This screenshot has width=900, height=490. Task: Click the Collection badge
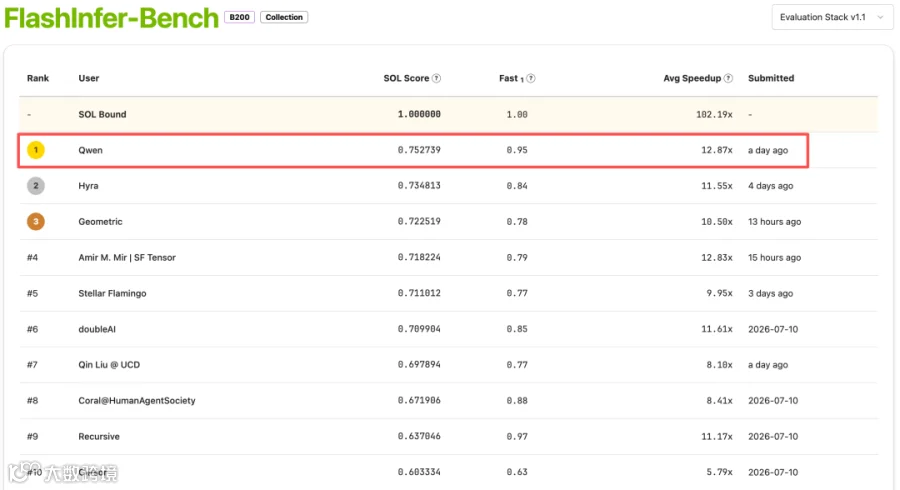click(284, 17)
